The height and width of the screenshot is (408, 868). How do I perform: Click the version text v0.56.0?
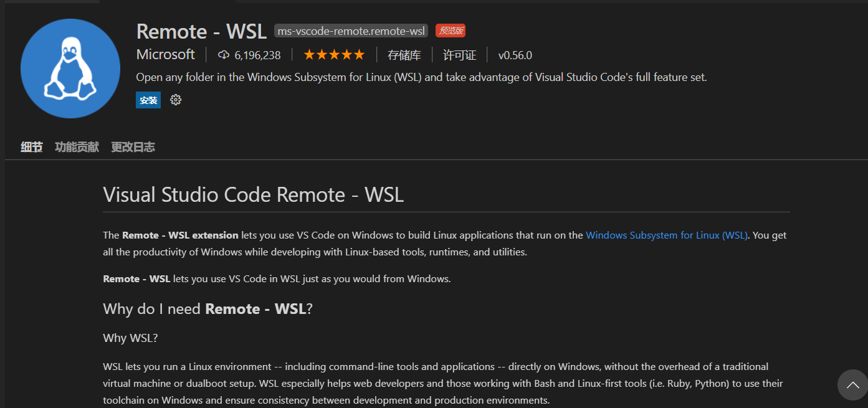(x=515, y=55)
